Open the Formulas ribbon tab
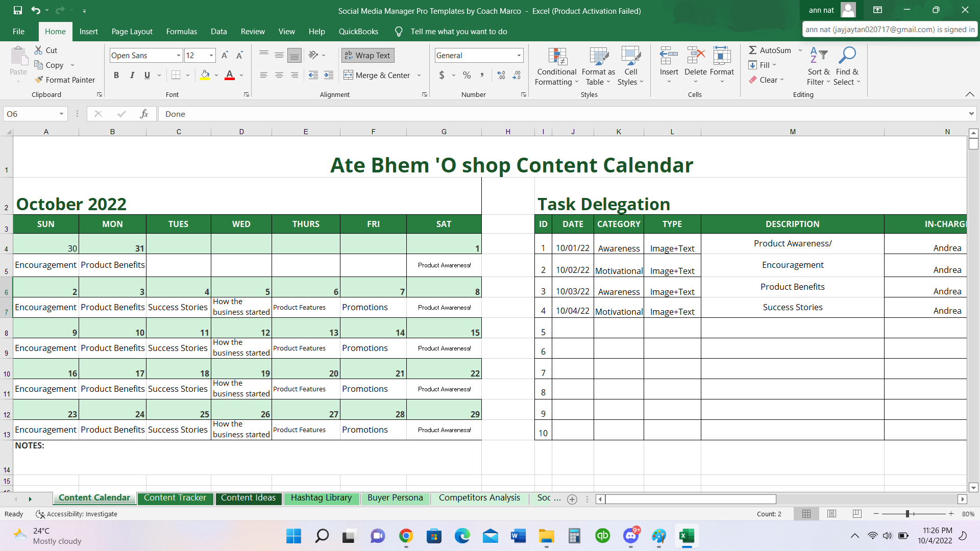Image resolution: width=980 pixels, height=551 pixels. [181, 31]
